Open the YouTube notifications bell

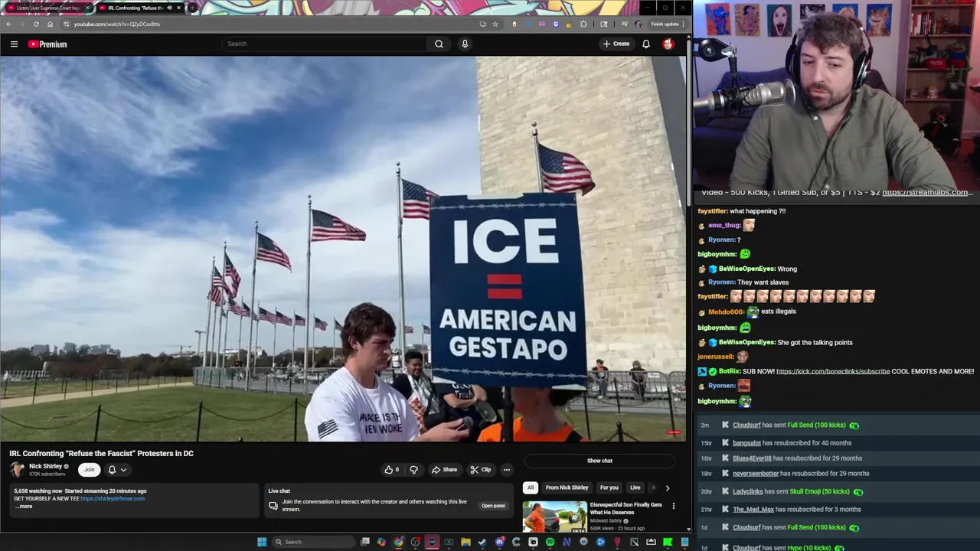point(646,44)
